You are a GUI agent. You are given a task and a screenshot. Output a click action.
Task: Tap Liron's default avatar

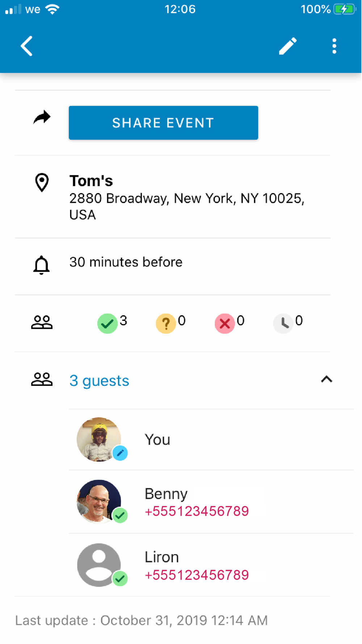98,564
